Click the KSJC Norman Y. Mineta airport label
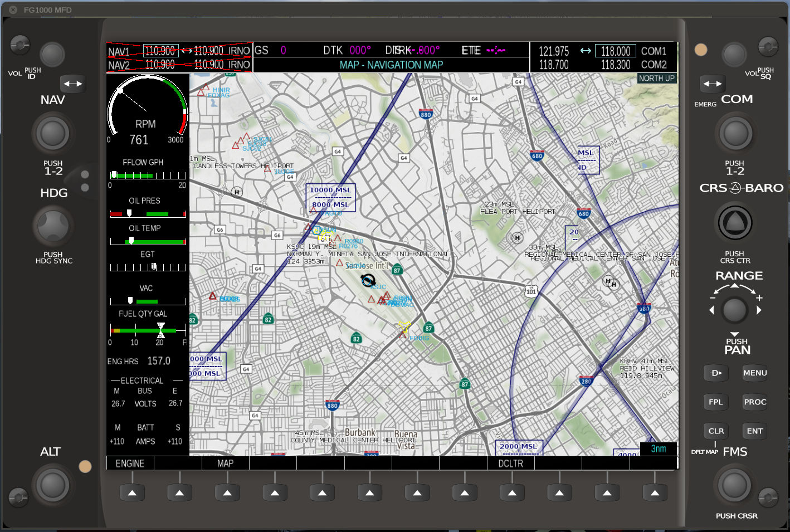This screenshot has width=790, height=532. tap(368, 253)
